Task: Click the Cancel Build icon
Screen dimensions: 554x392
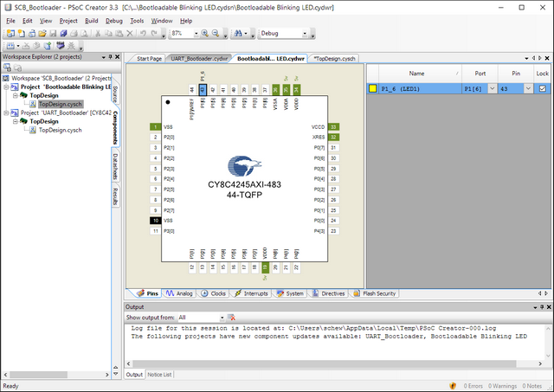Action: pyautogui.click(x=26, y=46)
